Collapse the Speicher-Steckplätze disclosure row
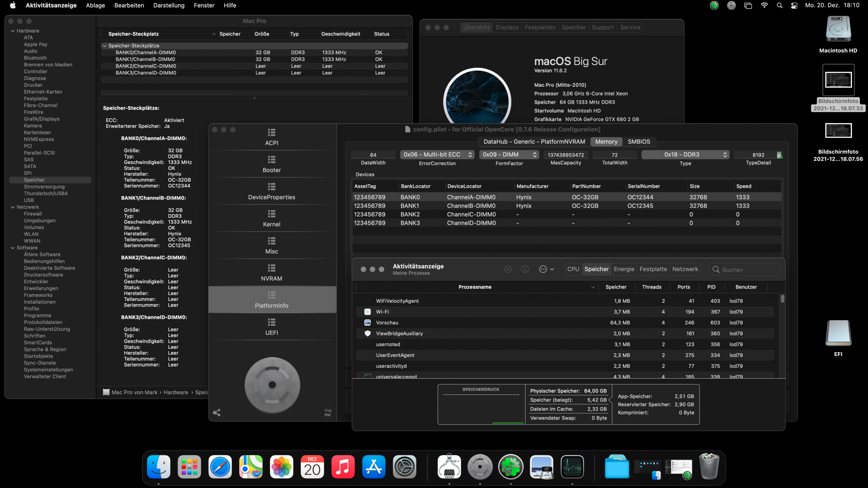The height and width of the screenshot is (488, 868). coord(104,46)
